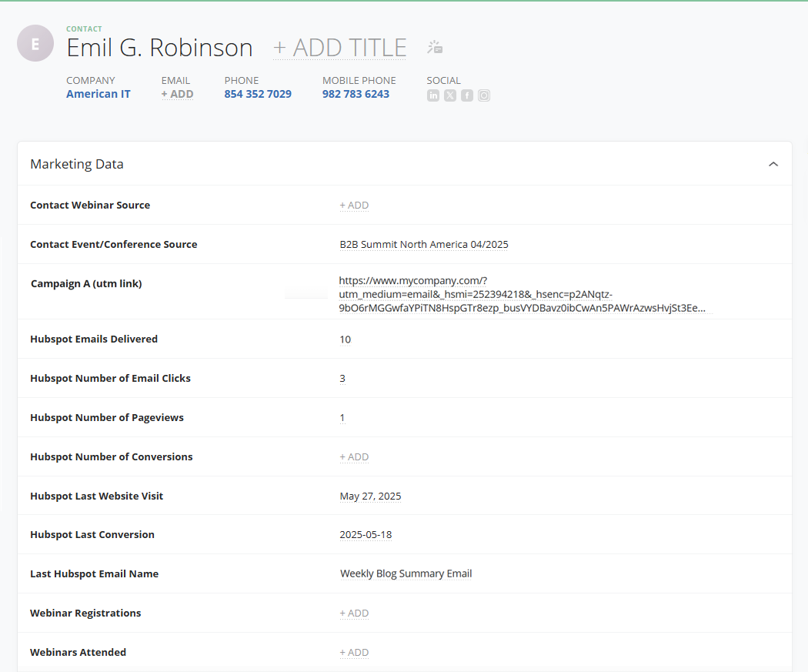Click the contact avatar with letter E
This screenshot has height=672, width=808.
(x=35, y=43)
